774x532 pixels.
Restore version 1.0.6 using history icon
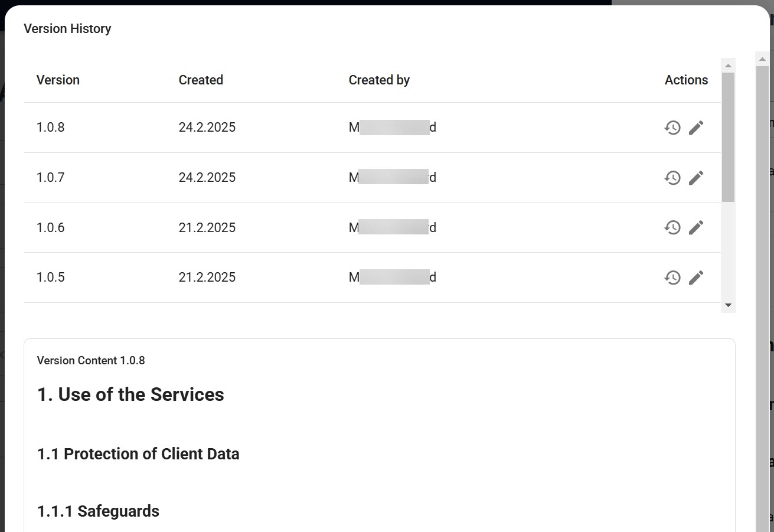(672, 227)
